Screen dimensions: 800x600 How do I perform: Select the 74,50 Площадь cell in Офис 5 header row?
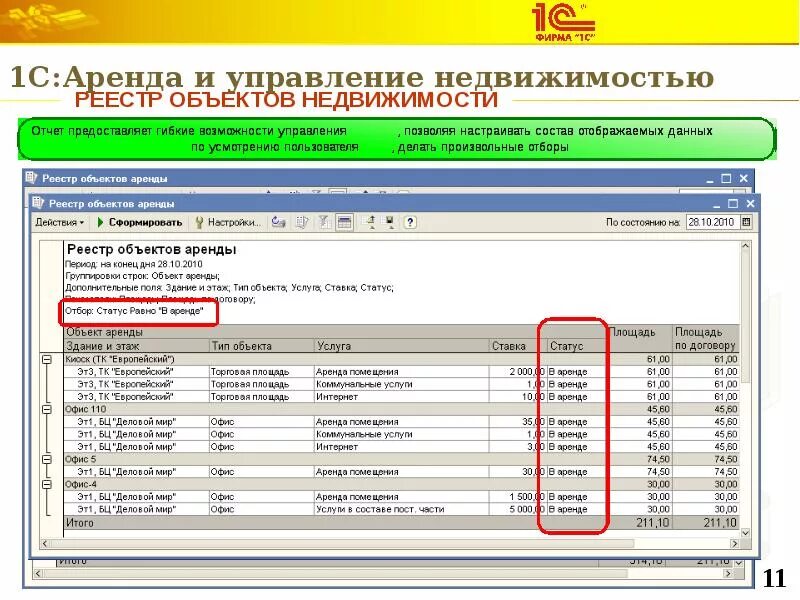coord(639,459)
